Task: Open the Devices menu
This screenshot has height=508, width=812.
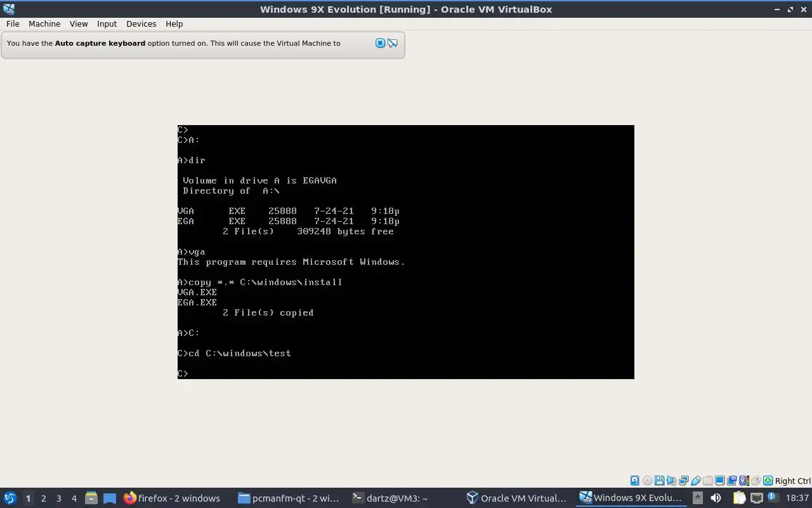Action: tap(141, 23)
